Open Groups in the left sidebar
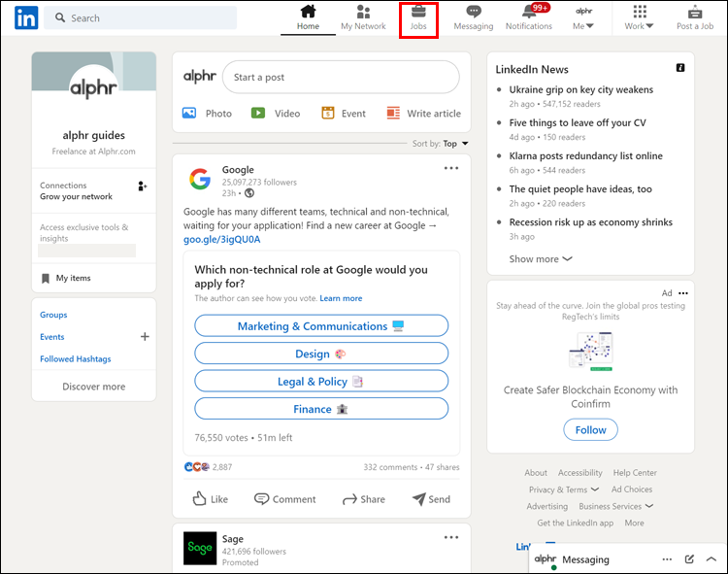Viewport: 728px width, 574px height. (x=53, y=315)
